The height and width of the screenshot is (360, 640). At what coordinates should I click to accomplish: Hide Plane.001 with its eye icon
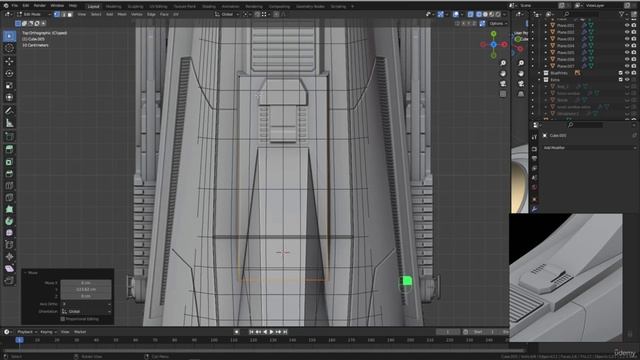[627, 25]
